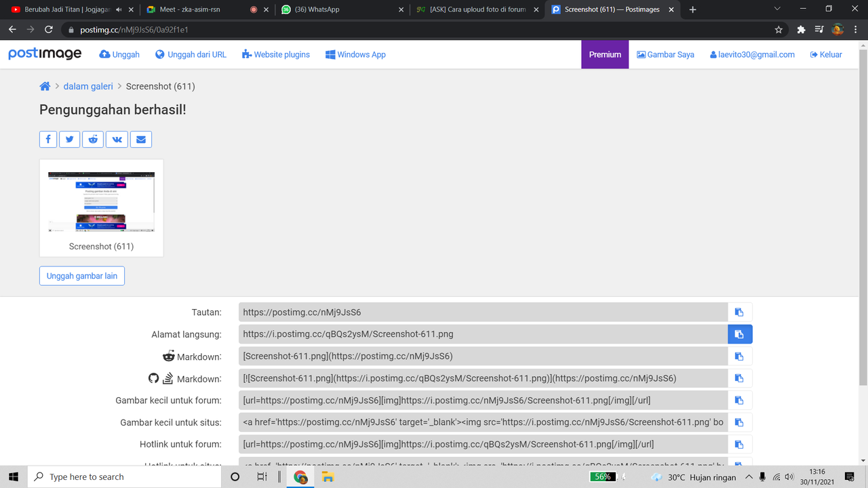Screen dimensions: 868x488
Task: Close the Meet zka-asim-rsn tab
Action: 265,9
